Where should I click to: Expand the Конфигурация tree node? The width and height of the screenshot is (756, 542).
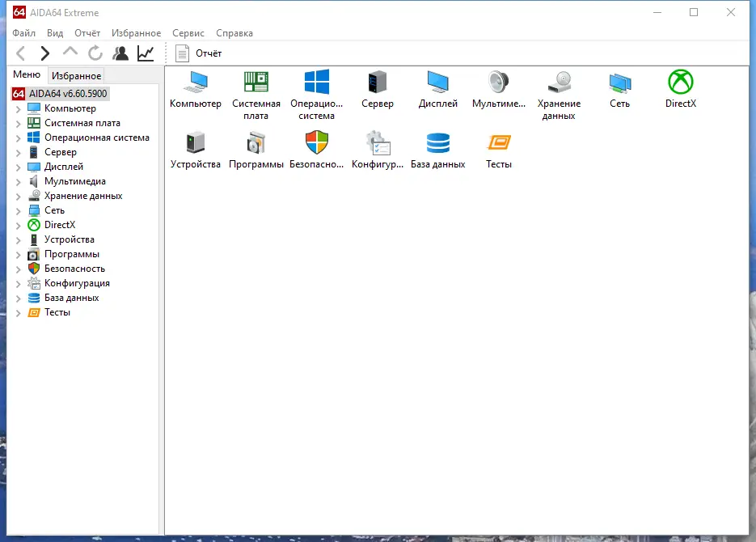pyautogui.click(x=19, y=284)
